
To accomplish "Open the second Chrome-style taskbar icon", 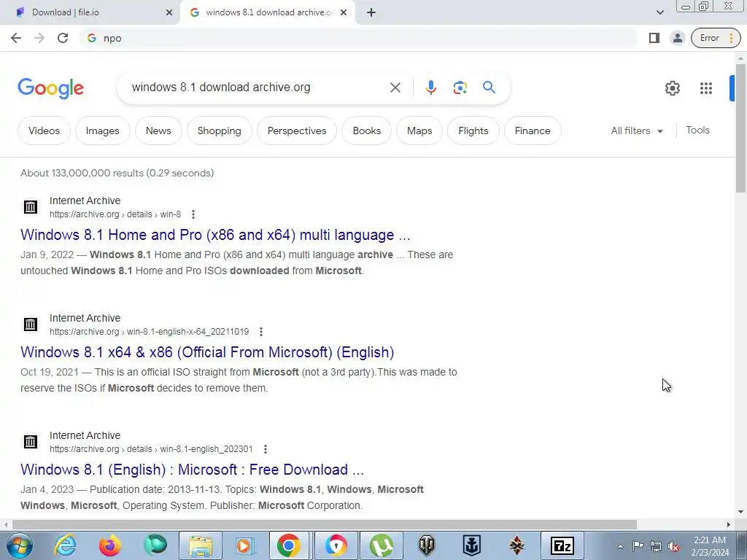I will [x=336, y=545].
